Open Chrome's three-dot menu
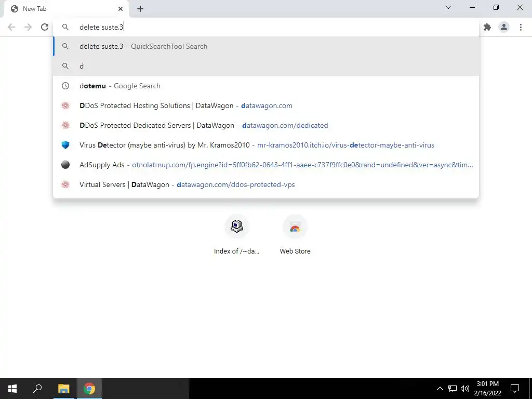 click(521, 27)
